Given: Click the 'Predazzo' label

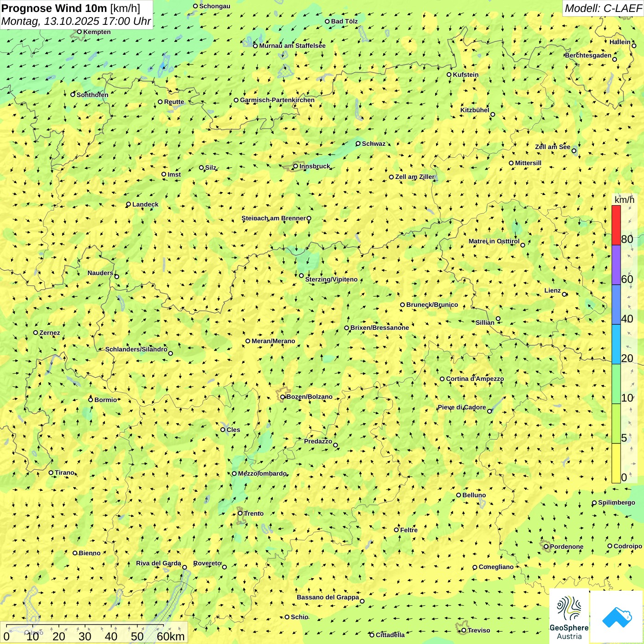Looking at the screenshot, I should (x=318, y=441).
